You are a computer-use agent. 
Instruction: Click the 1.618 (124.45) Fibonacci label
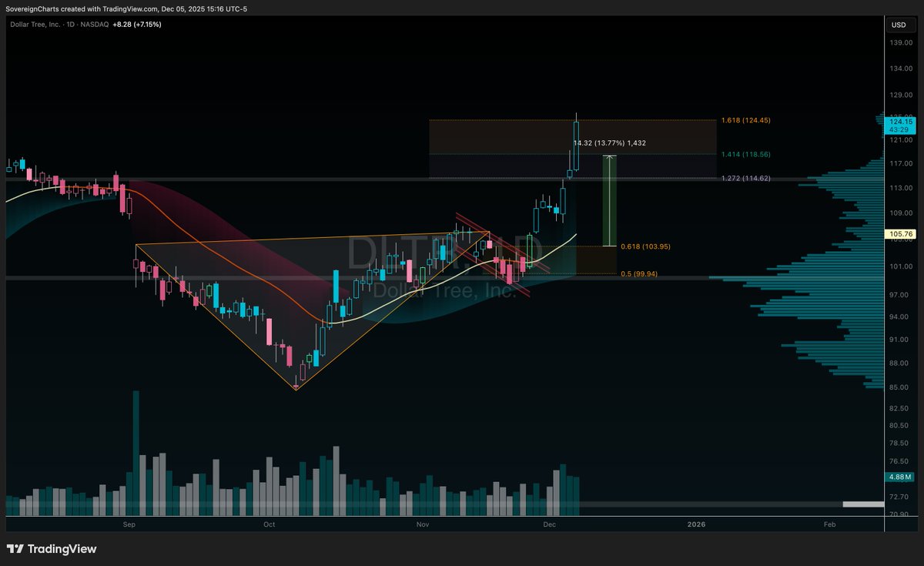coord(746,120)
